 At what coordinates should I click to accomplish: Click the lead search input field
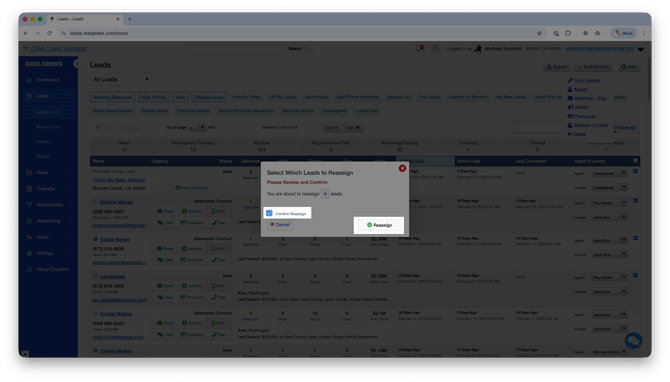coord(236,49)
